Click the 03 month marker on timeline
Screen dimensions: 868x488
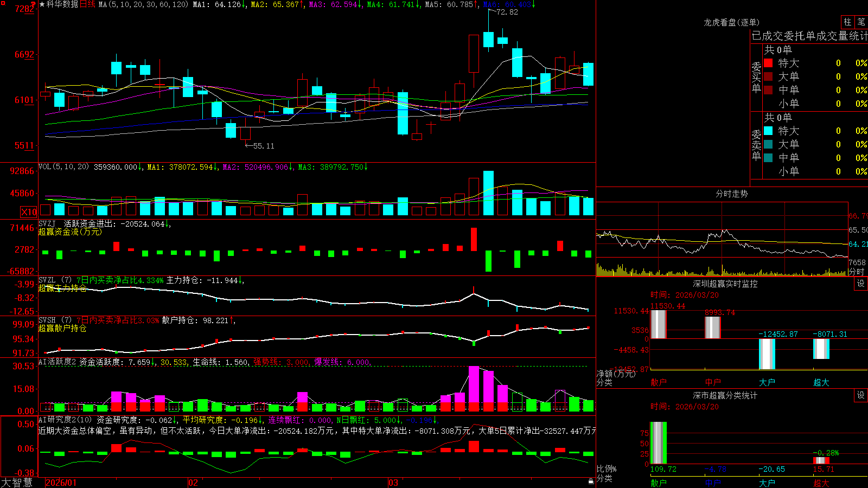click(x=393, y=483)
